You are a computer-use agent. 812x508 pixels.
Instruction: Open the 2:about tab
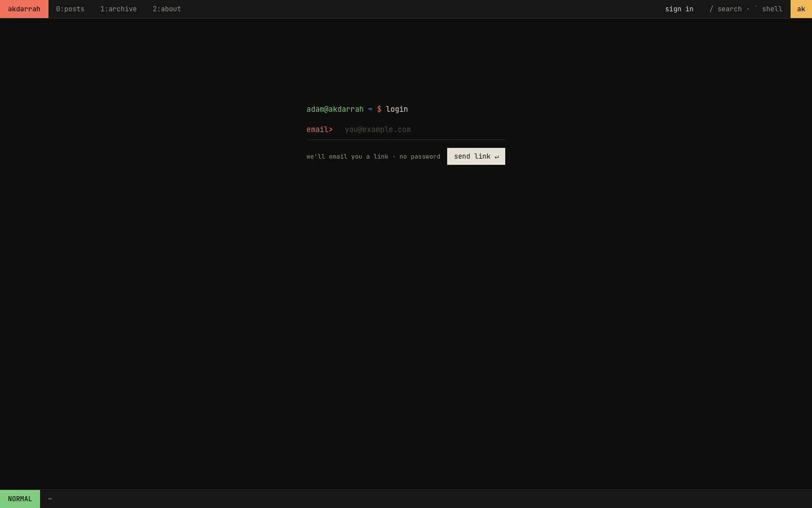point(167,9)
